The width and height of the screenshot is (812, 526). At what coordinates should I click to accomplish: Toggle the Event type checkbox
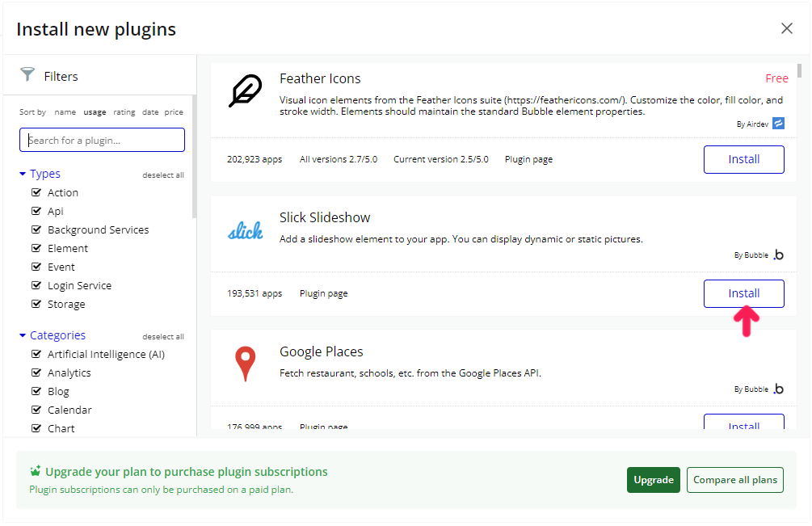pos(36,267)
